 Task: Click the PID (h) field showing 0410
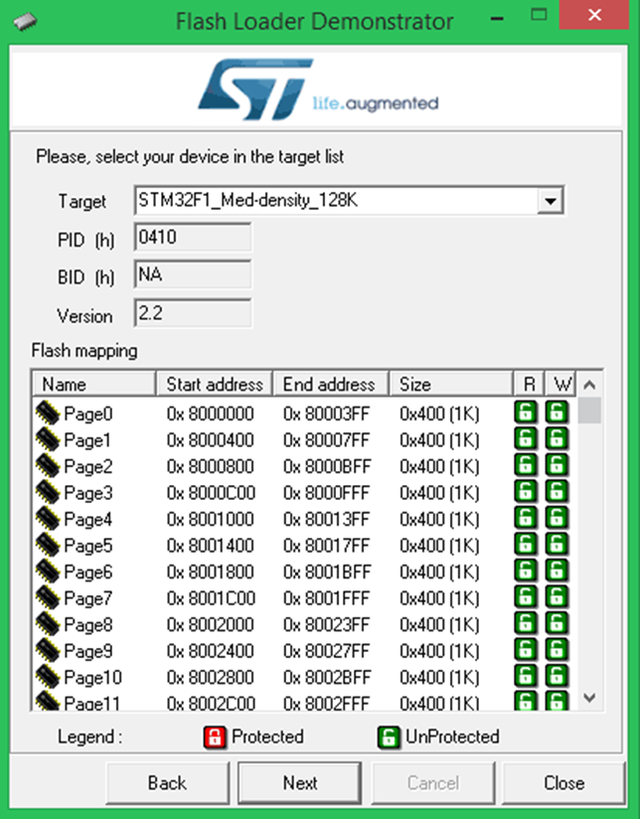pos(193,238)
